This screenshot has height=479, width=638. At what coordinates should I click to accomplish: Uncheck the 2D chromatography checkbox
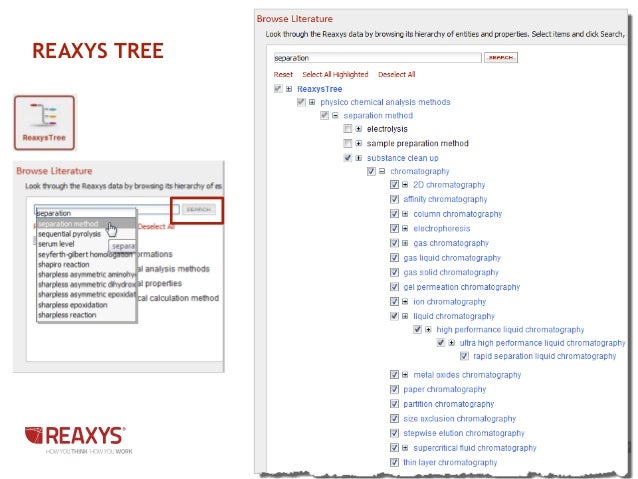[x=394, y=185]
